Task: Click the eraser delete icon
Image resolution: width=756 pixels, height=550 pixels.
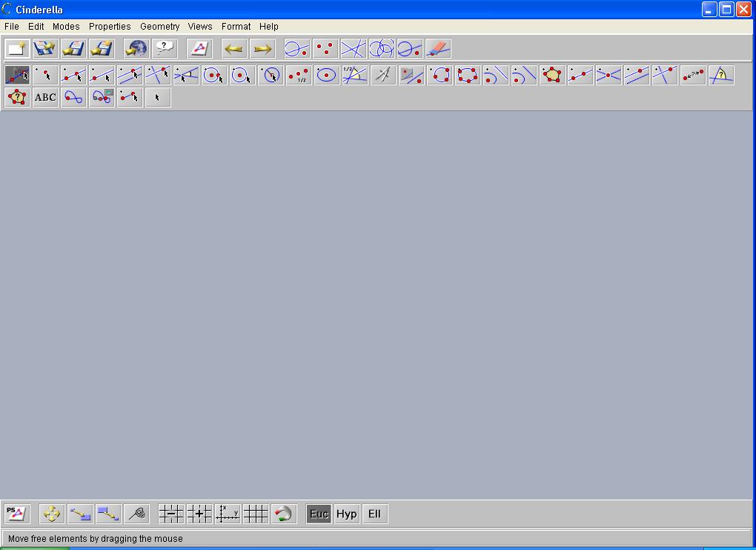Action: tap(438, 49)
